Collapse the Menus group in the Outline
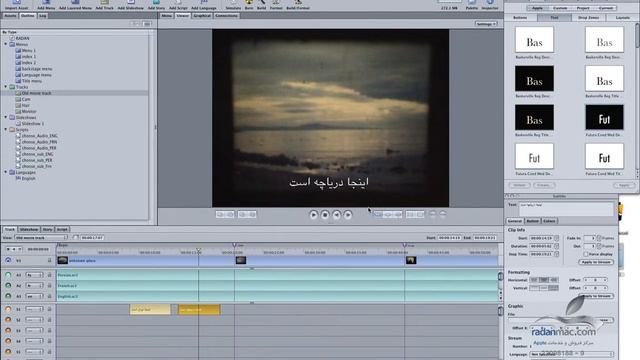This screenshot has height=360, width=640. [x=6, y=44]
